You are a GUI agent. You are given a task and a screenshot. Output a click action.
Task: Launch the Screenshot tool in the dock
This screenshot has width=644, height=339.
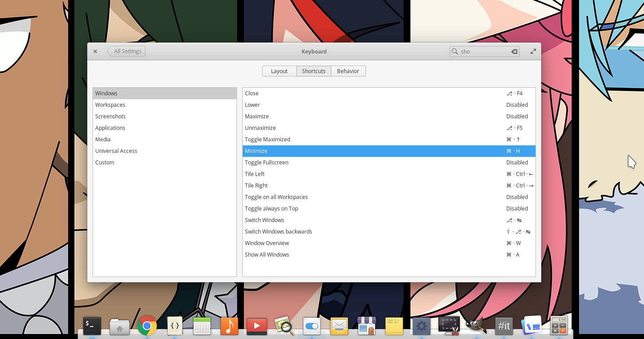click(449, 326)
